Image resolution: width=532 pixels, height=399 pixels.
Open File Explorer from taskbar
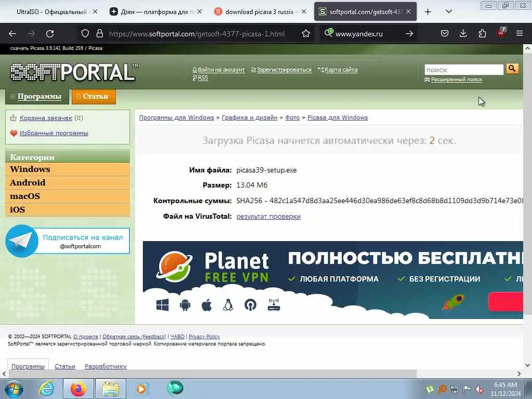[111, 389]
